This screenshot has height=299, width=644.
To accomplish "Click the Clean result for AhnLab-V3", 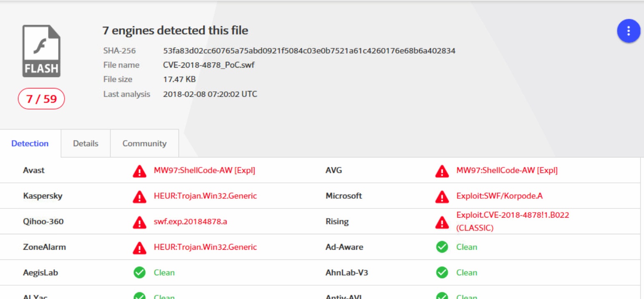I will 466,272.
